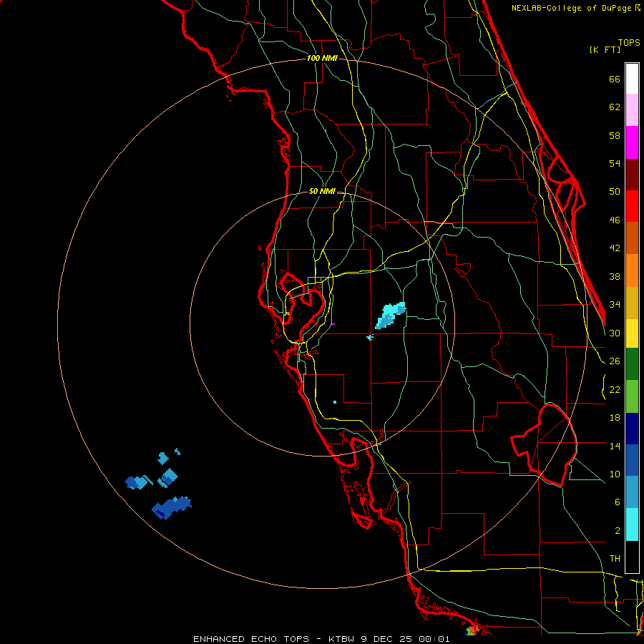Select the light pink legend swatch

point(632,109)
